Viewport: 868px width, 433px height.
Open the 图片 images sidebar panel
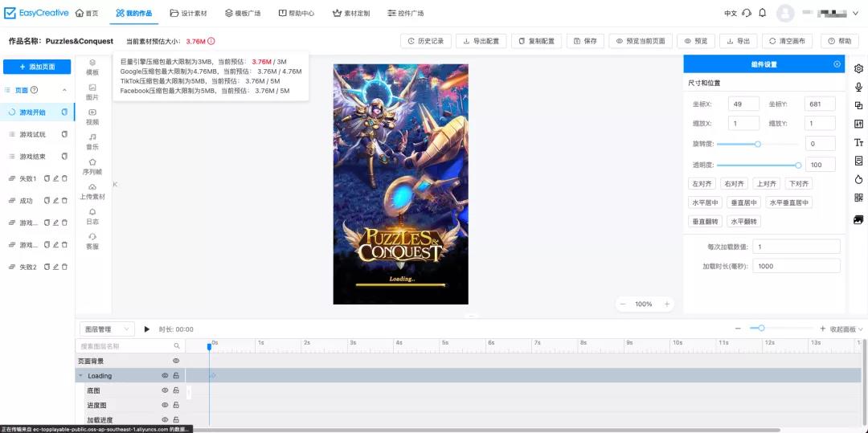[x=92, y=92]
